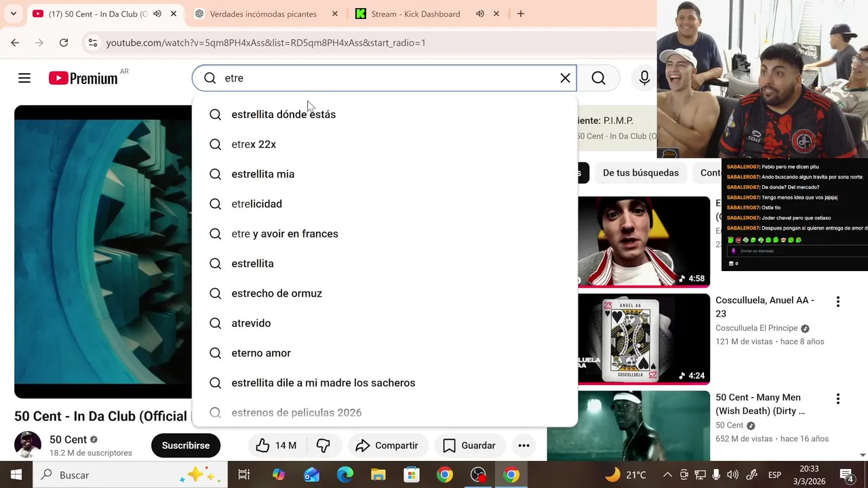868x488 pixels.
Task: Select suggestion "estrenos de peliculas 2026"
Action: [384, 412]
